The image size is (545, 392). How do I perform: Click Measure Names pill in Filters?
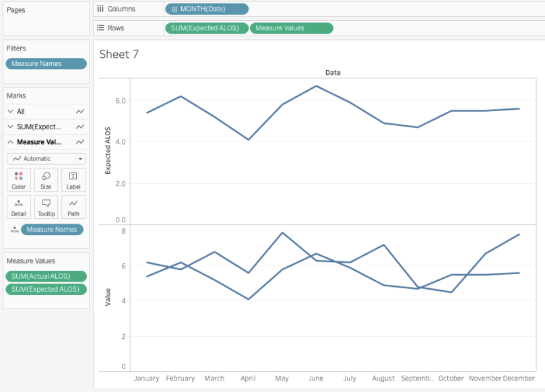(46, 64)
